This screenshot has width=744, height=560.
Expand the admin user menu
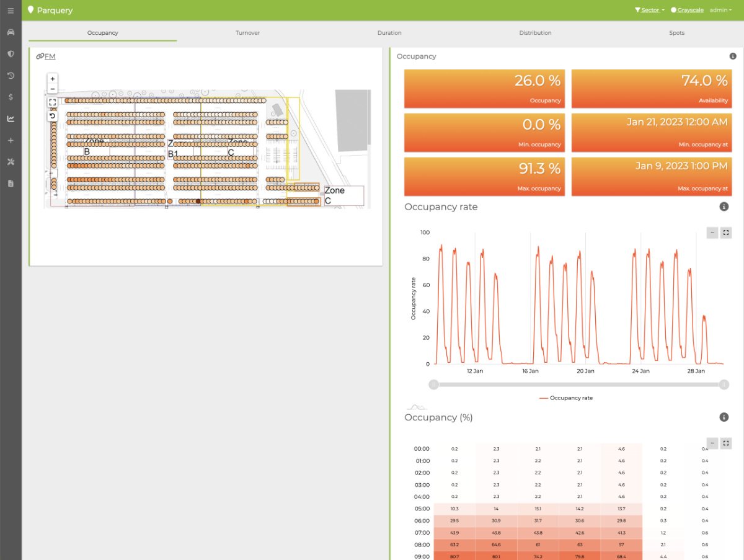coord(720,11)
